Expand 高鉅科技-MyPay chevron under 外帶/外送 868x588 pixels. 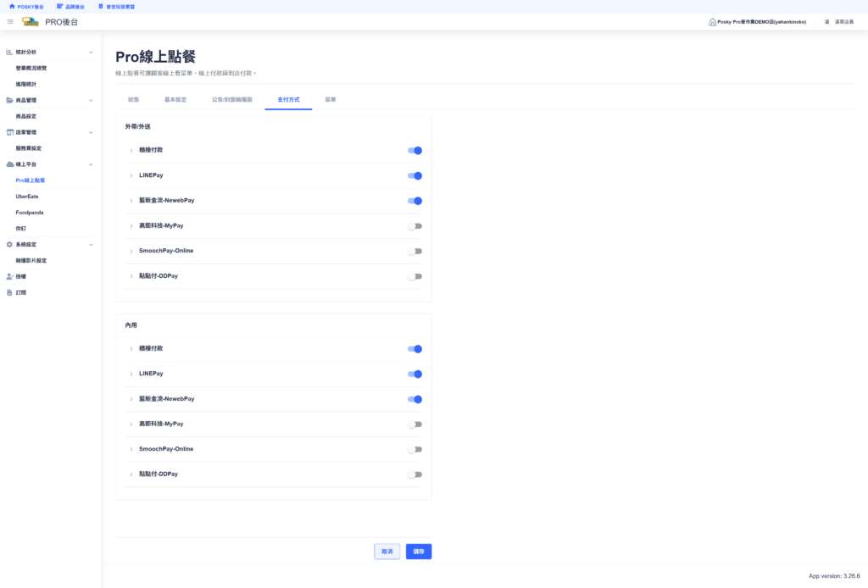click(131, 226)
